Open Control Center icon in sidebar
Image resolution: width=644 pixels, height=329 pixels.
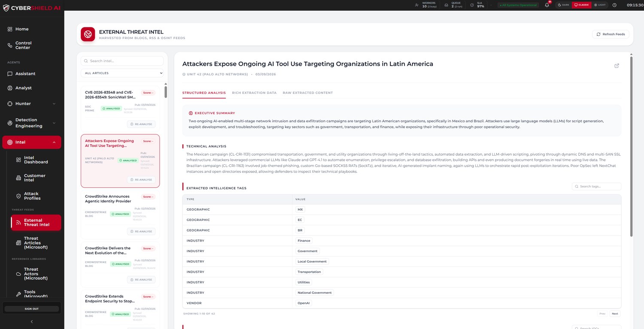[10, 45]
